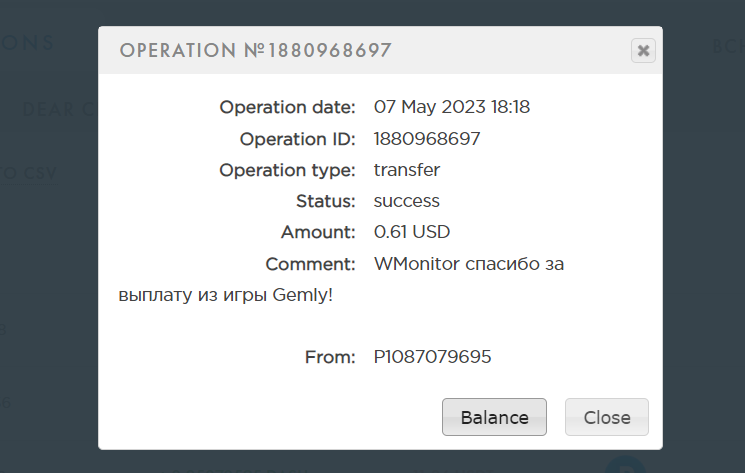
Task: Click the sender account P1087079695
Action: [x=433, y=357]
